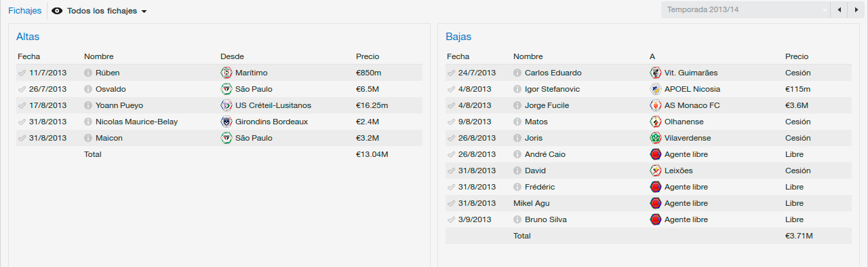This screenshot has width=868, height=267.
Task: Sort Bajas by the A column
Action: 652,56
